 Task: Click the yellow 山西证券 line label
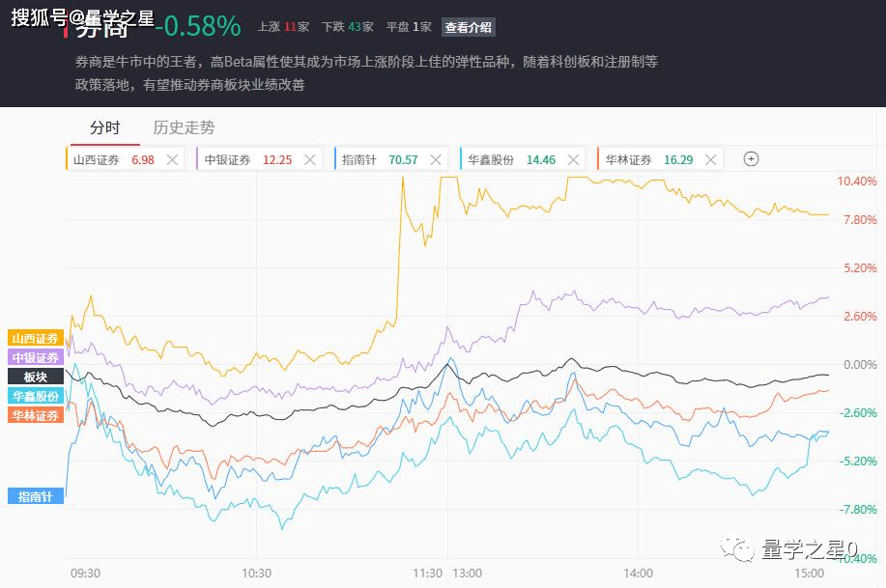click(x=35, y=338)
